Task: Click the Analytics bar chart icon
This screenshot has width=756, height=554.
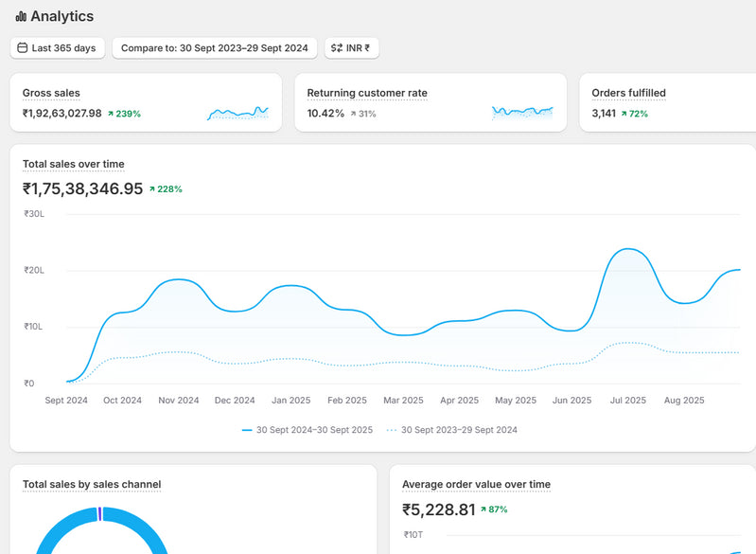Action: pyautogui.click(x=21, y=17)
